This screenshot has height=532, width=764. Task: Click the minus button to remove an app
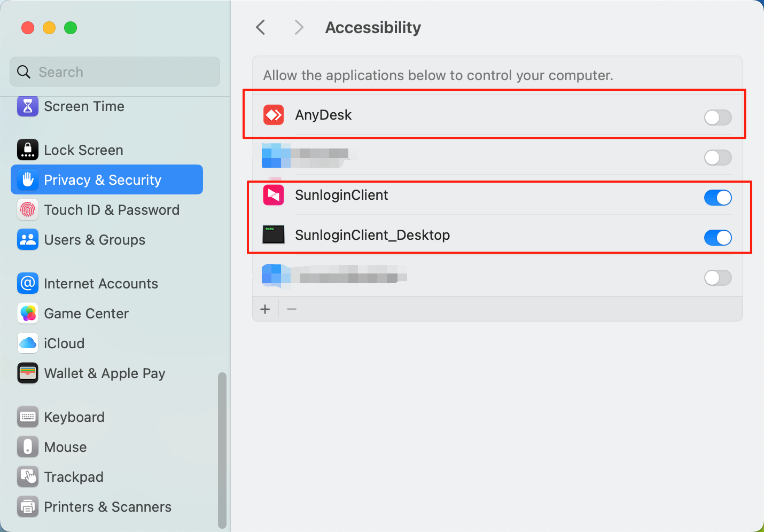[291, 309]
